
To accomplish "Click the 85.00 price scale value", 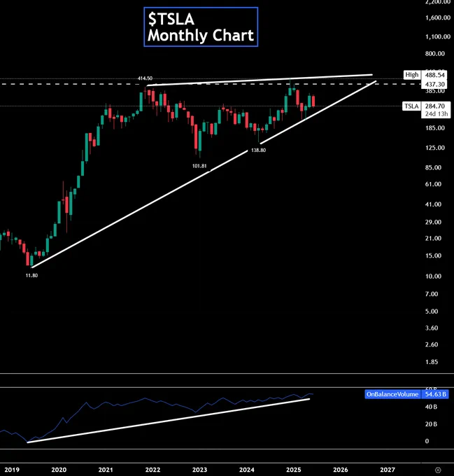I will click(433, 167).
